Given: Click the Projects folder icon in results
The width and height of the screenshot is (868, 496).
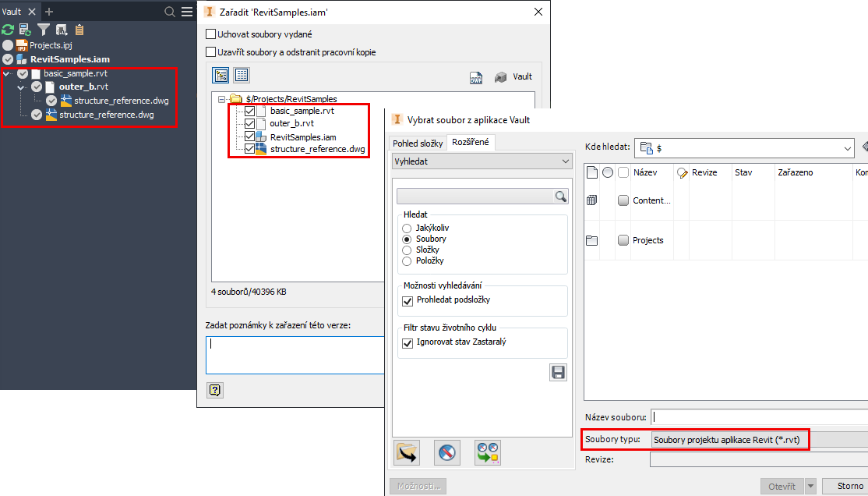Looking at the screenshot, I should 591,240.
